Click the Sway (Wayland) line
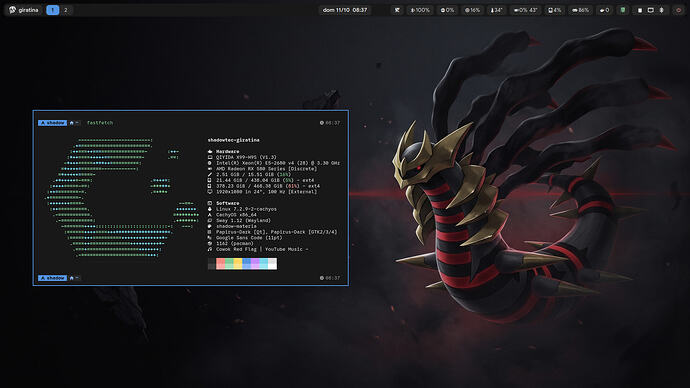690x388 pixels. tap(239, 220)
